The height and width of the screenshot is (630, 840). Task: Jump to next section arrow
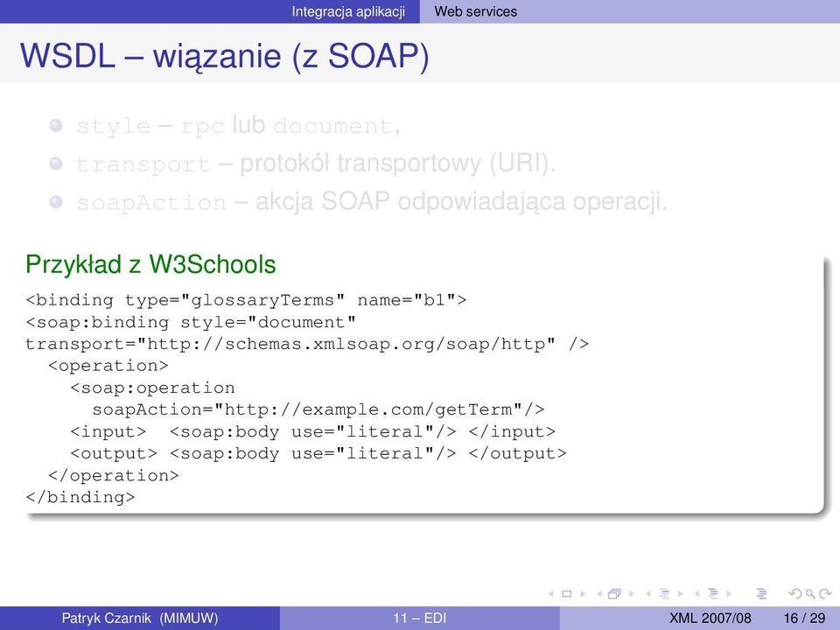(729, 593)
